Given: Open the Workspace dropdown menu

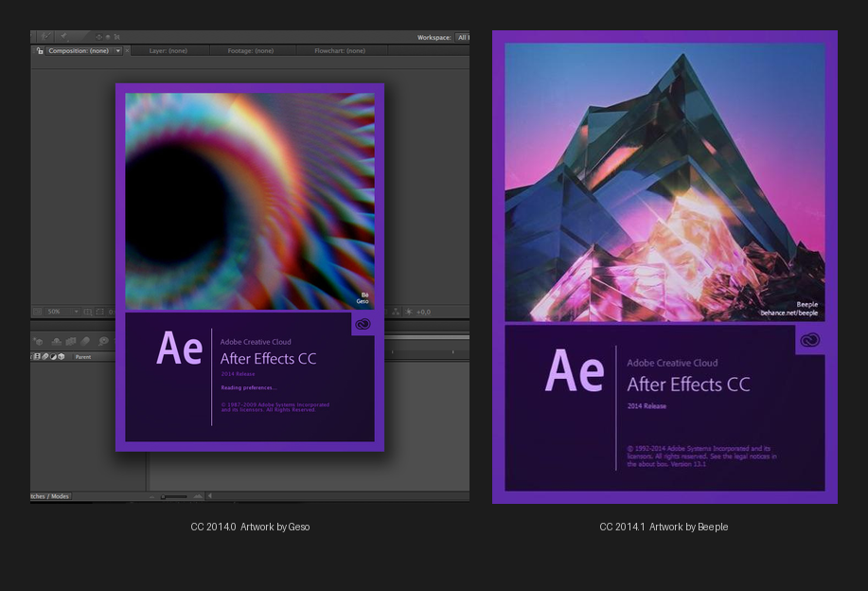Looking at the screenshot, I should point(463,37).
